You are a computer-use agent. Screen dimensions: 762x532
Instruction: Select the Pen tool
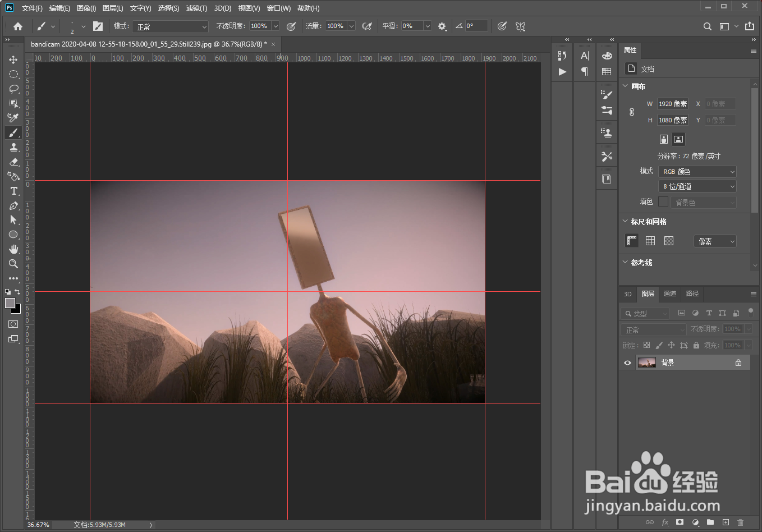pos(13,205)
